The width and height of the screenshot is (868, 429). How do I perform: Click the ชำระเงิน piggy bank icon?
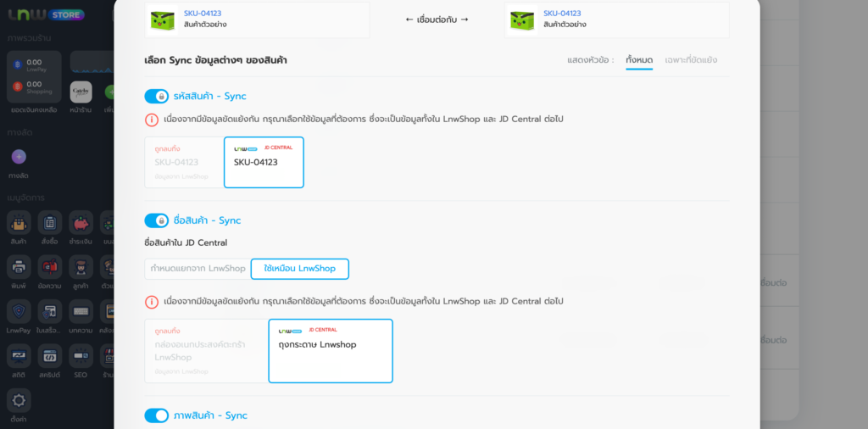[x=81, y=223]
